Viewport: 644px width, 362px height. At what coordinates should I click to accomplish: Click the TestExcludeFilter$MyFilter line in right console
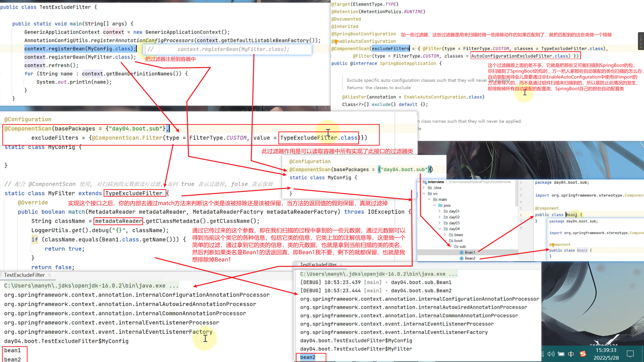click(x=356, y=349)
